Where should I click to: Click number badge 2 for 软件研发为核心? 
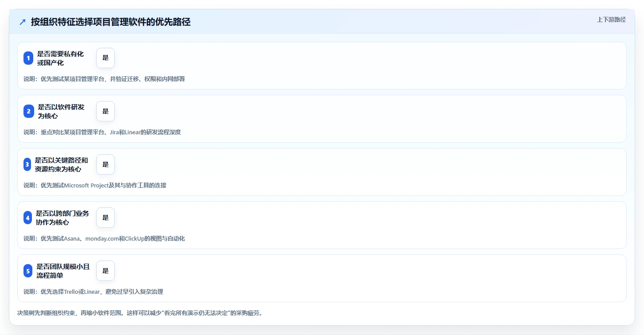28,111
